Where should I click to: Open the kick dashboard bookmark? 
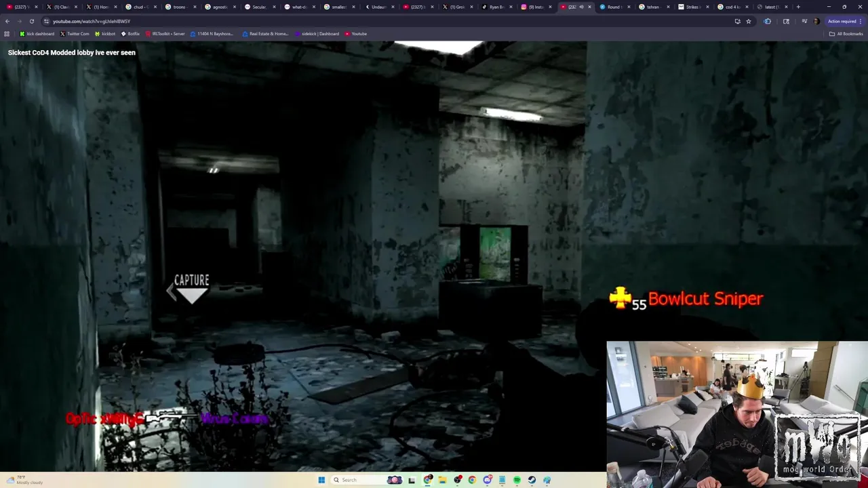pyautogui.click(x=37, y=34)
